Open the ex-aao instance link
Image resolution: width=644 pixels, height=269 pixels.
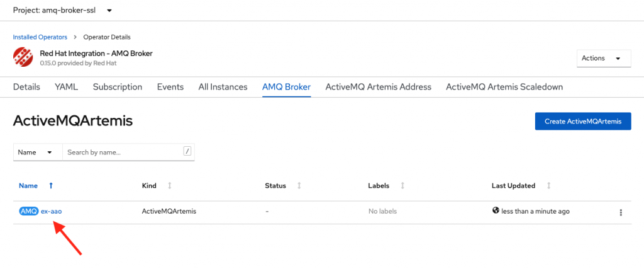(52, 212)
